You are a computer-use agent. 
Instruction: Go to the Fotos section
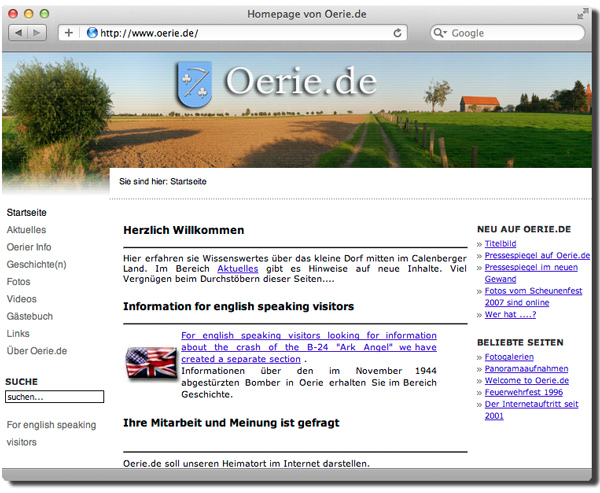(x=18, y=282)
